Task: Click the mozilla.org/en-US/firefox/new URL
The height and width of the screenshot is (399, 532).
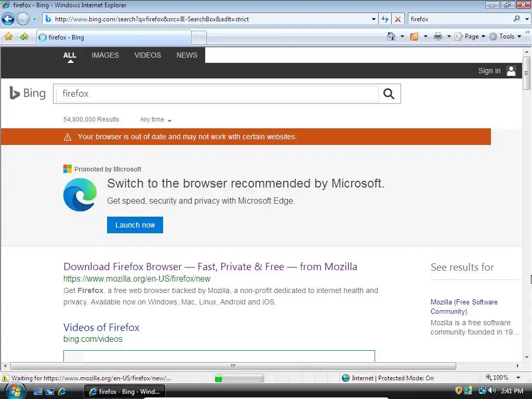Action: (x=137, y=278)
